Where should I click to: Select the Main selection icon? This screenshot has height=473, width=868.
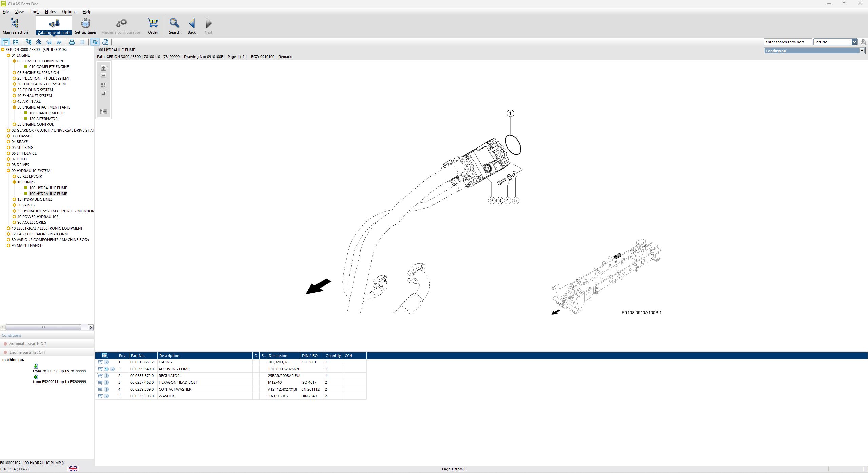tap(15, 23)
